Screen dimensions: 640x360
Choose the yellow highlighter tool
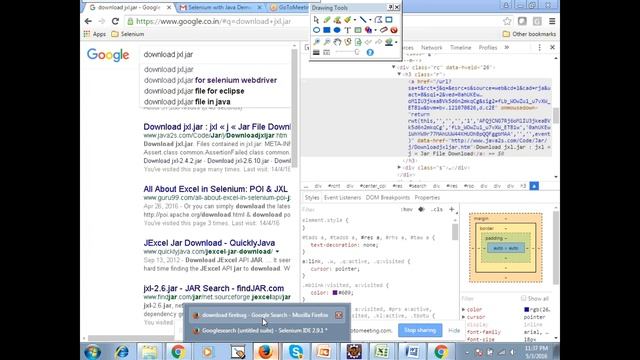[347, 20]
